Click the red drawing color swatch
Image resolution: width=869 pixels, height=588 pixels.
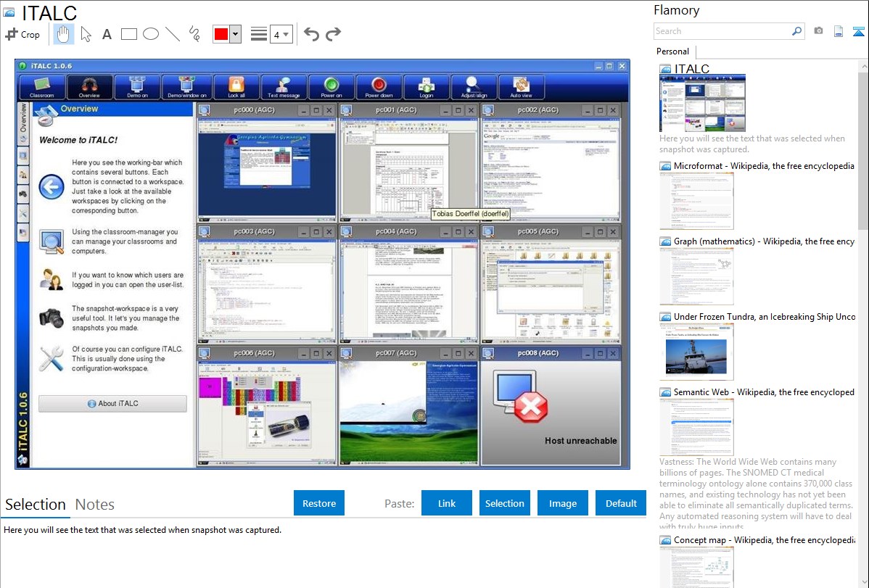point(221,34)
